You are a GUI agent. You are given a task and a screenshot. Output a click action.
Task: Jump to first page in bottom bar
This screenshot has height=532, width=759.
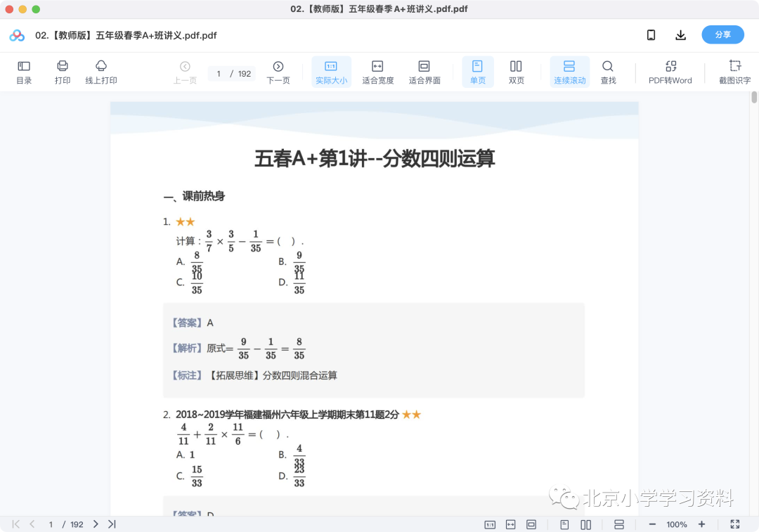coord(15,524)
